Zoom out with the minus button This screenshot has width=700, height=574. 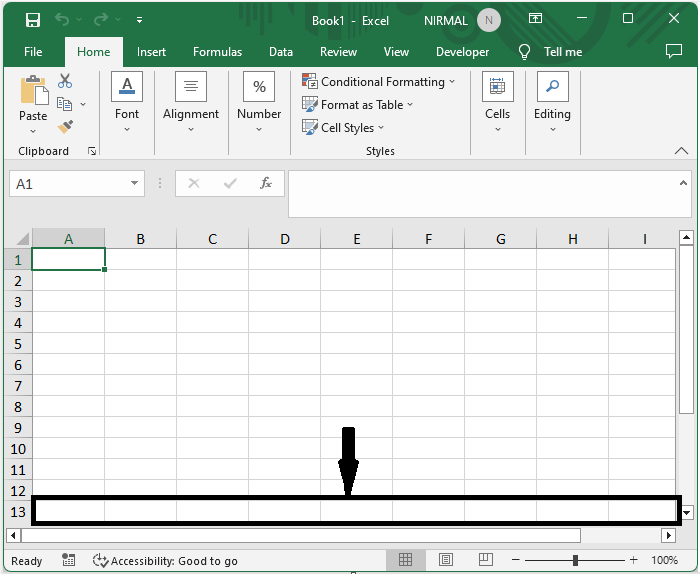[x=516, y=560]
